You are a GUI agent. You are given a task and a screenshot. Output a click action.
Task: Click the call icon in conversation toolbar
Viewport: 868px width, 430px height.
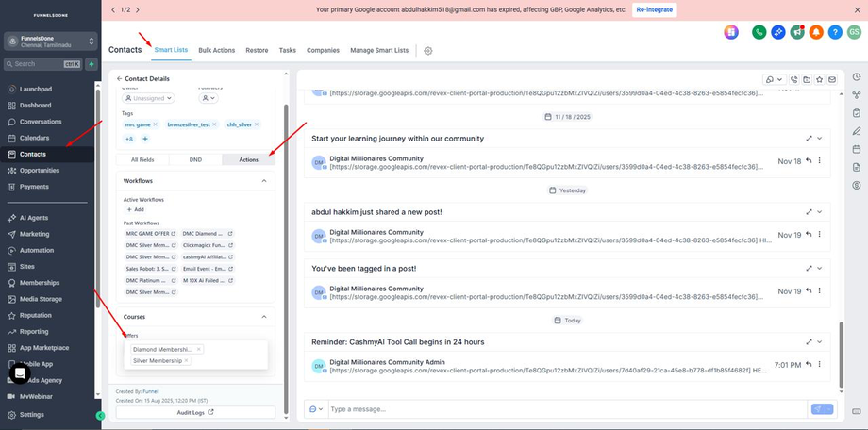[x=794, y=80]
